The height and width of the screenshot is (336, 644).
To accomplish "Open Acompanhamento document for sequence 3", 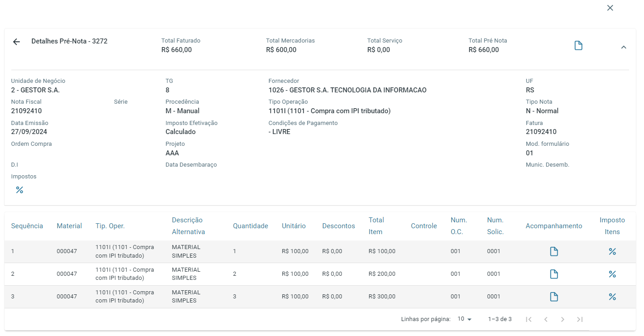I will tap(553, 297).
